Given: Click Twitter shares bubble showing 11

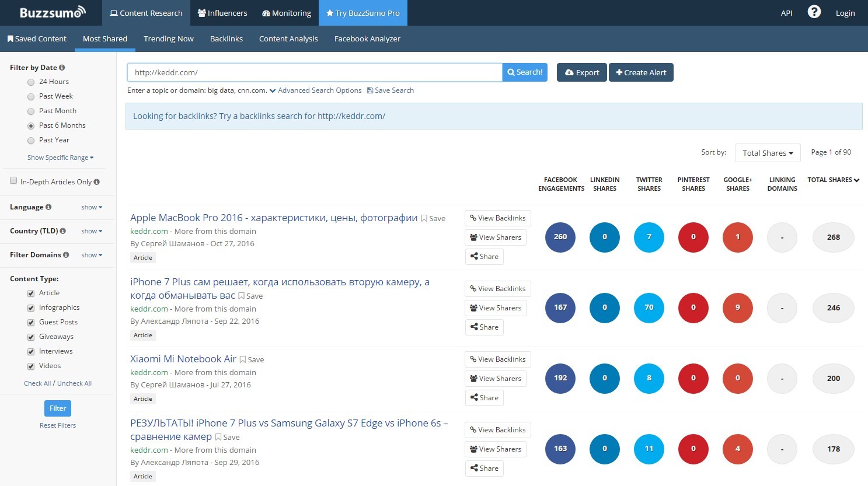Looking at the screenshot, I should pyautogui.click(x=649, y=449).
